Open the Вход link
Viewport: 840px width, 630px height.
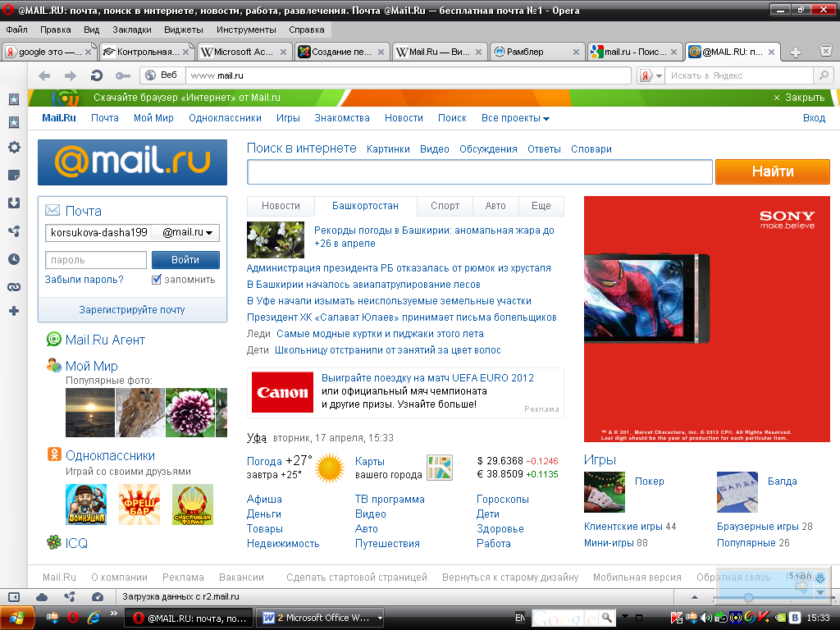click(x=814, y=118)
